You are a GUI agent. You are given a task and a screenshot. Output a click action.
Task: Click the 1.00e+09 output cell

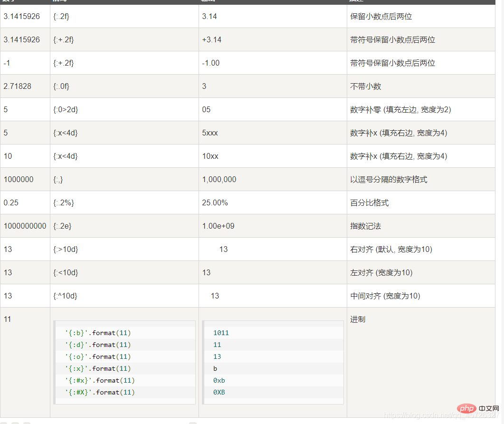coord(218,226)
